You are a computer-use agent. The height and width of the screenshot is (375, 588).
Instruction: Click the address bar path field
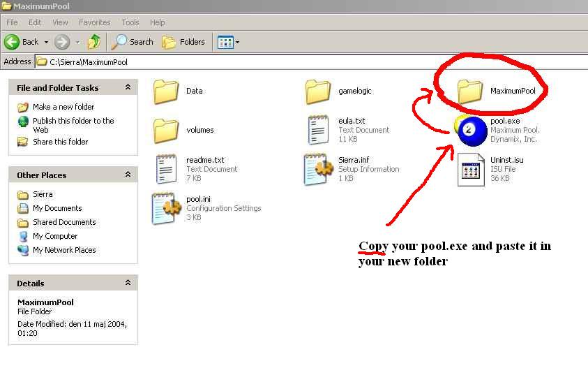click(x=311, y=62)
